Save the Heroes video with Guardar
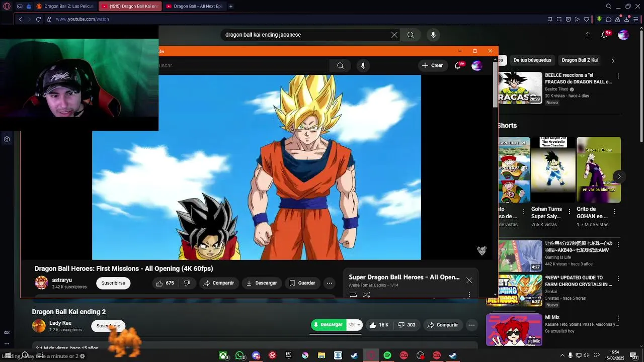The height and width of the screenshot is (362, 644). tap(302, 283)
